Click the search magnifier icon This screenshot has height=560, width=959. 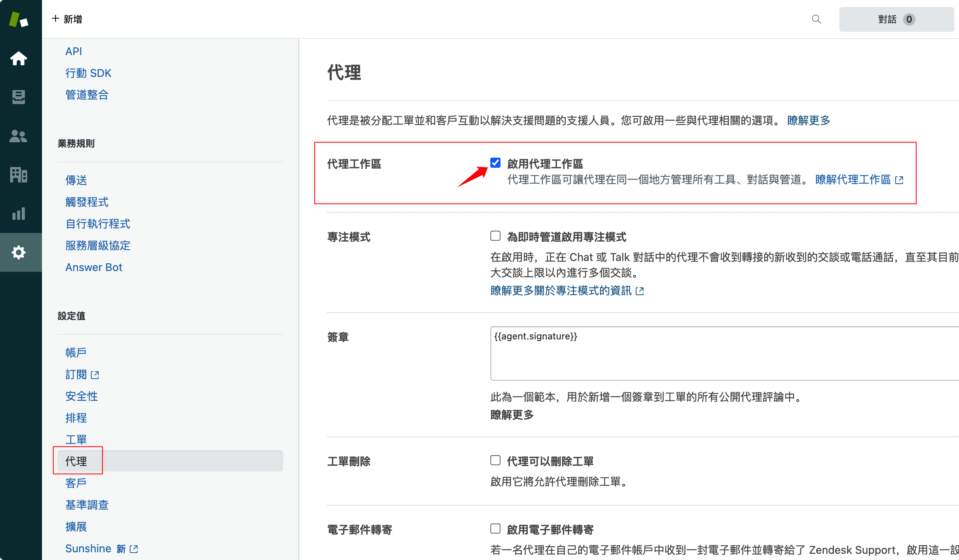coord(816,19)
